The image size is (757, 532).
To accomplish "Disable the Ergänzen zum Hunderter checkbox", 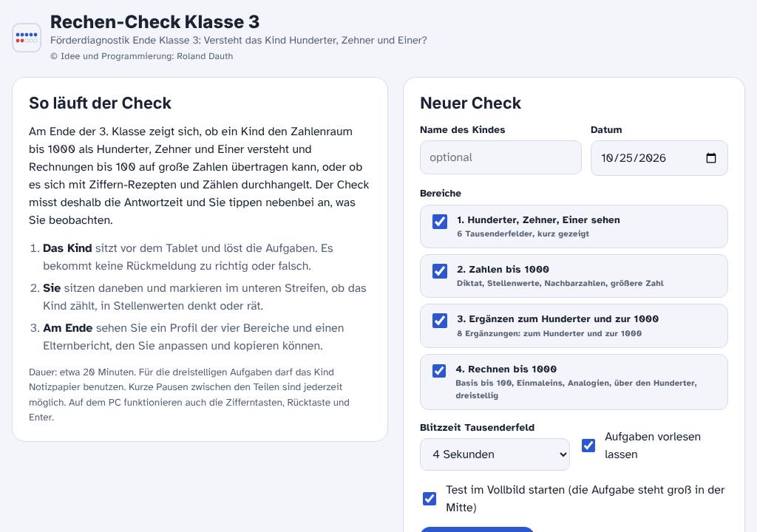I will (439, 321).
